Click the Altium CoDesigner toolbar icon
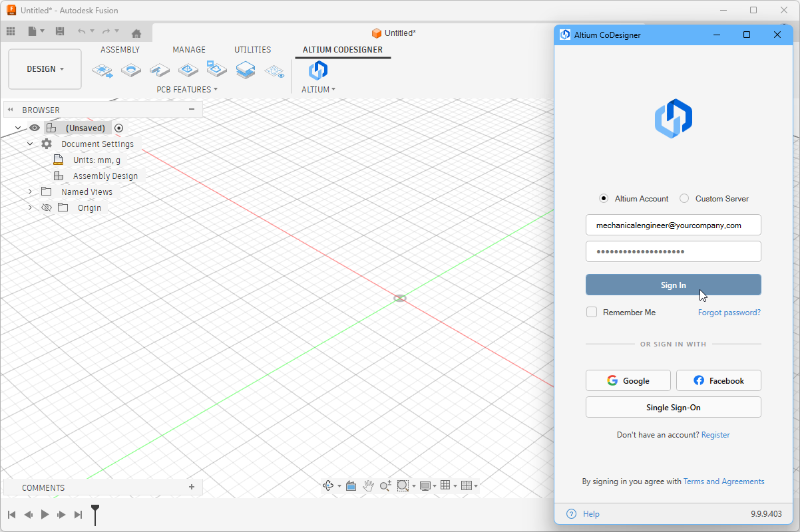 318,70
